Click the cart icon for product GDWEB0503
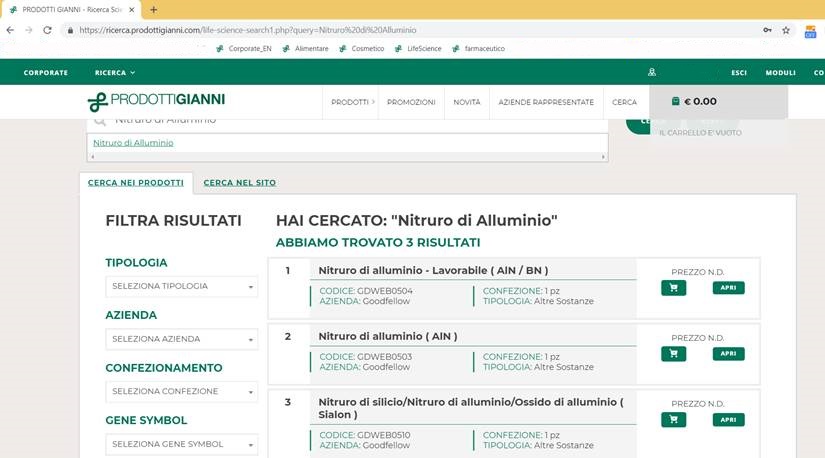 click(673, 353)
